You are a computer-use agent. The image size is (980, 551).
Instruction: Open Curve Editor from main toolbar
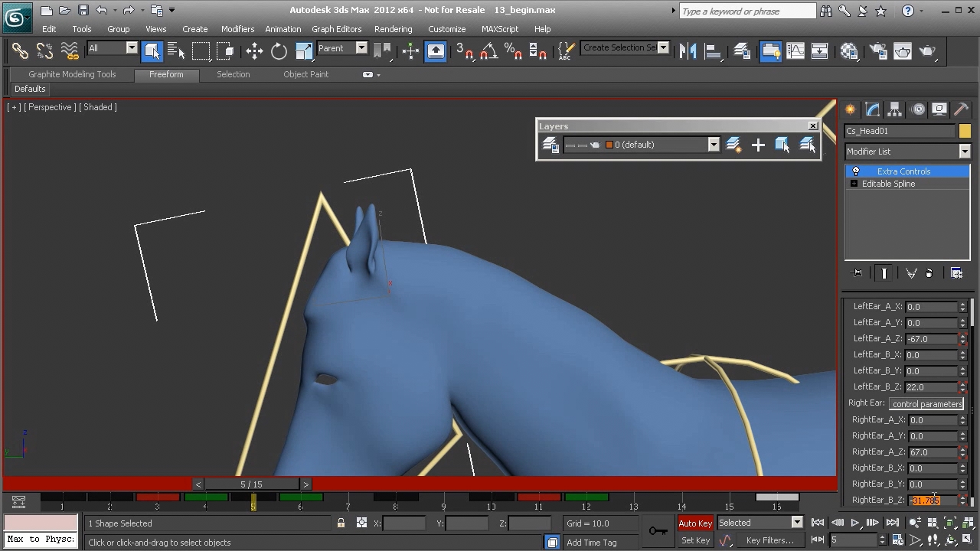click(795, 51)
